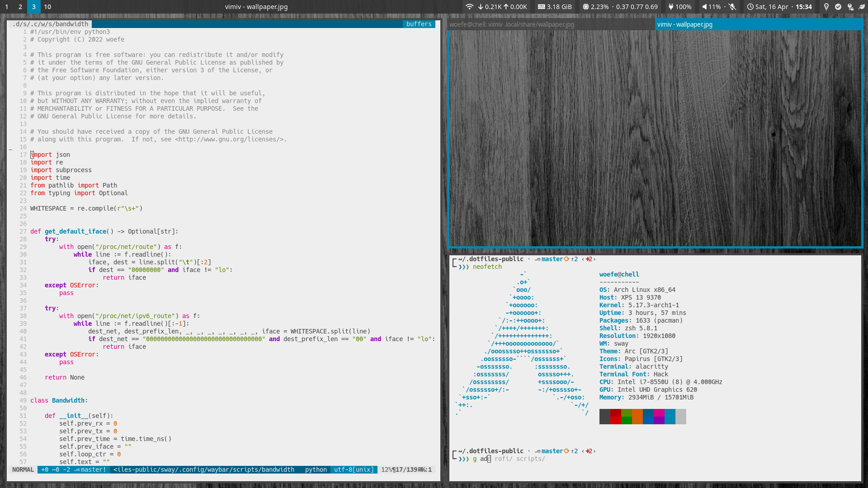Click the battery plug icon

(671, 7)
